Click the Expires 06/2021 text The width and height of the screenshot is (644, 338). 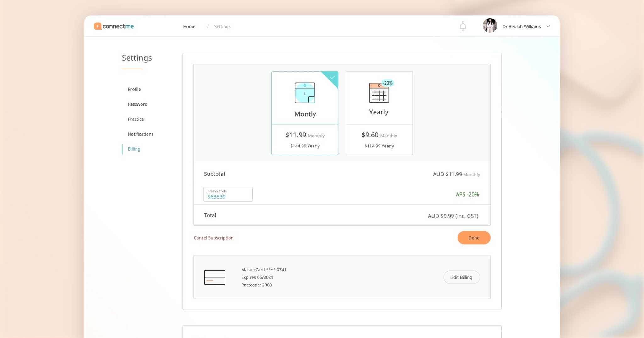[257, 277]
